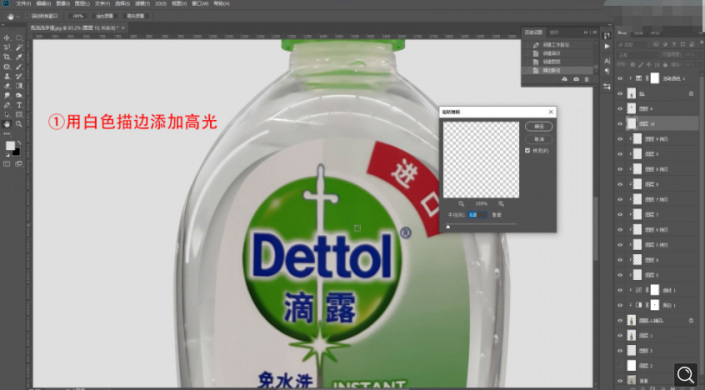Click the Gaussian Blur radius slider handle
705x390 pixels.
[x=448, y=227]
